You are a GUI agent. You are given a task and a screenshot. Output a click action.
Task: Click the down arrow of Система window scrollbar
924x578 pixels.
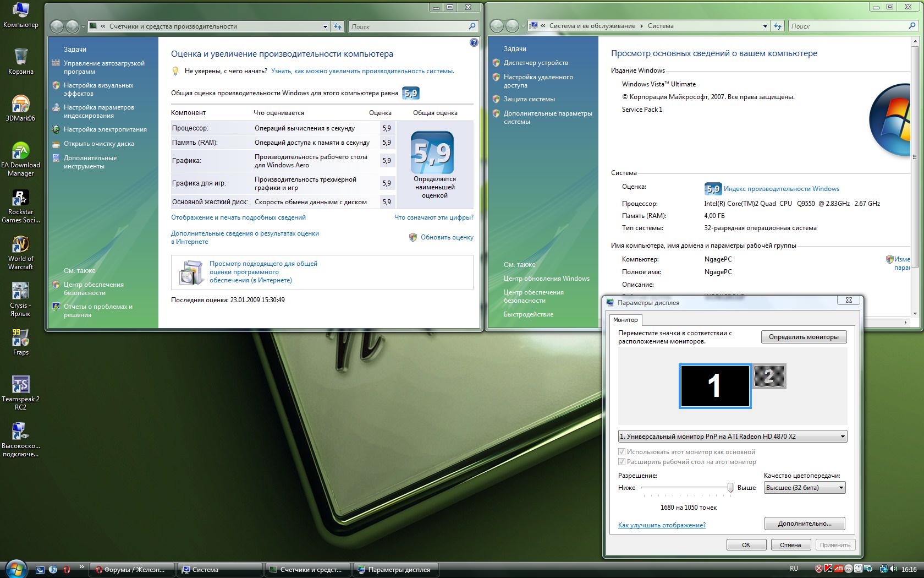(915, 314)
